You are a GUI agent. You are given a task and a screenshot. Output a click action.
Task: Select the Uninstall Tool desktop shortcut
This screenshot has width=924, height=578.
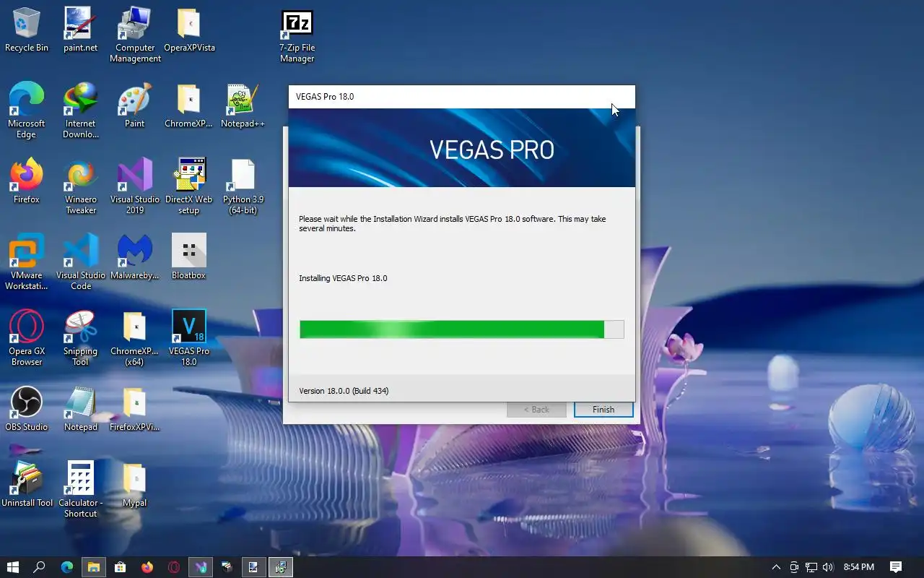pyautogui.click(x=27, y=485)
